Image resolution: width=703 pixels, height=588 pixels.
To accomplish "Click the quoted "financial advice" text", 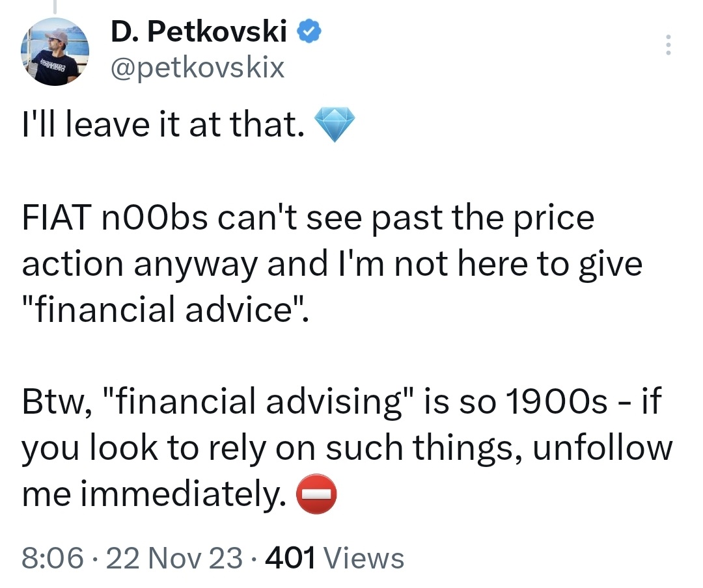I will point(163,311).
